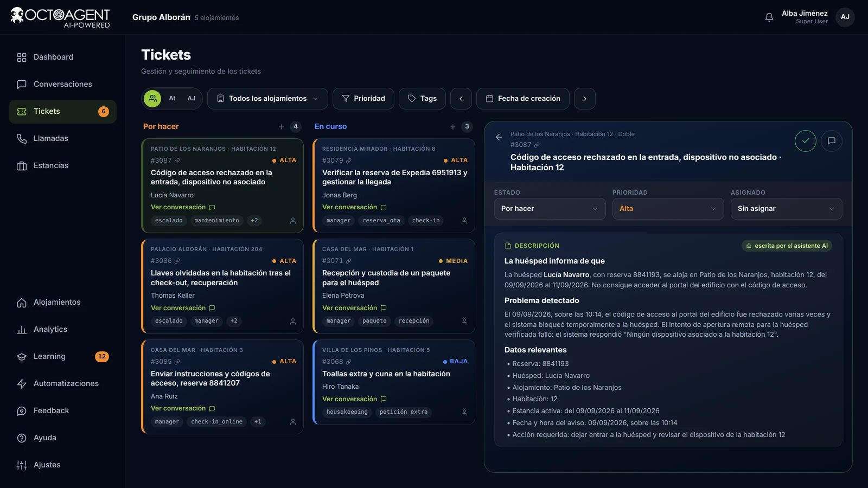Assign user icon on ticket #3079 card

click(464, 221)
